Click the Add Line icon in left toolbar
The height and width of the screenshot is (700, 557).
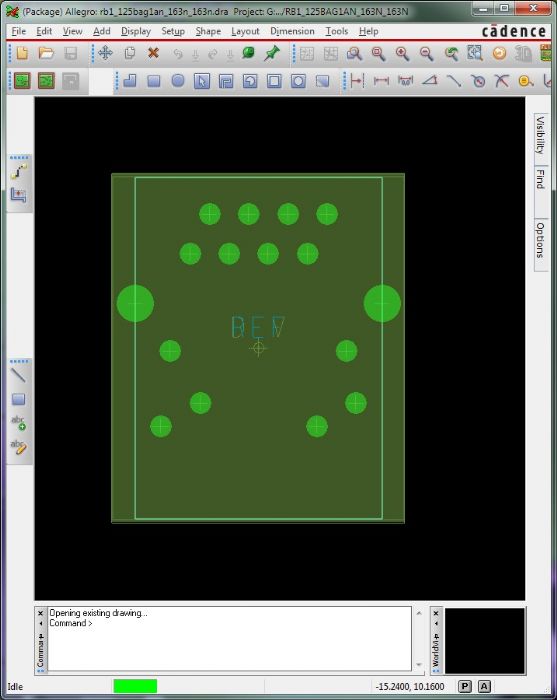[18, 375]
